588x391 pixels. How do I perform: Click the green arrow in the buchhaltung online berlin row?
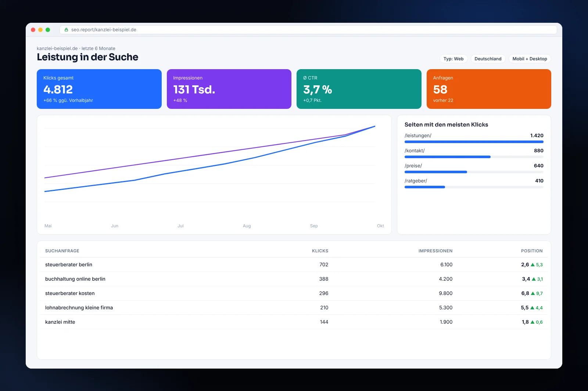point(534,279)
